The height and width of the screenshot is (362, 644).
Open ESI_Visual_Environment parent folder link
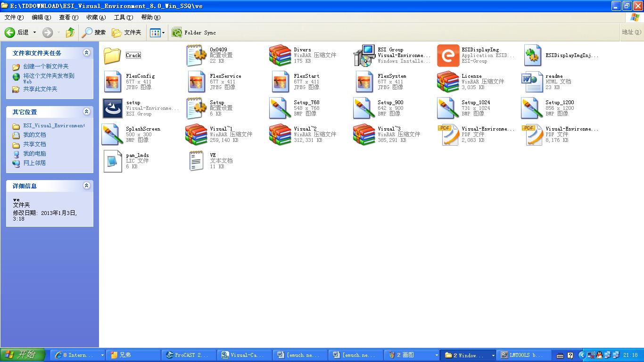(x=54, y=126)
